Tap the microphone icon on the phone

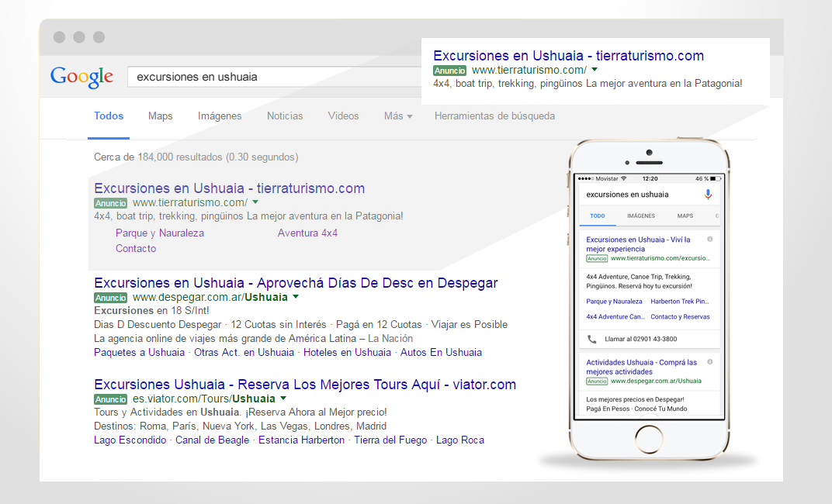tap(708, 195)
